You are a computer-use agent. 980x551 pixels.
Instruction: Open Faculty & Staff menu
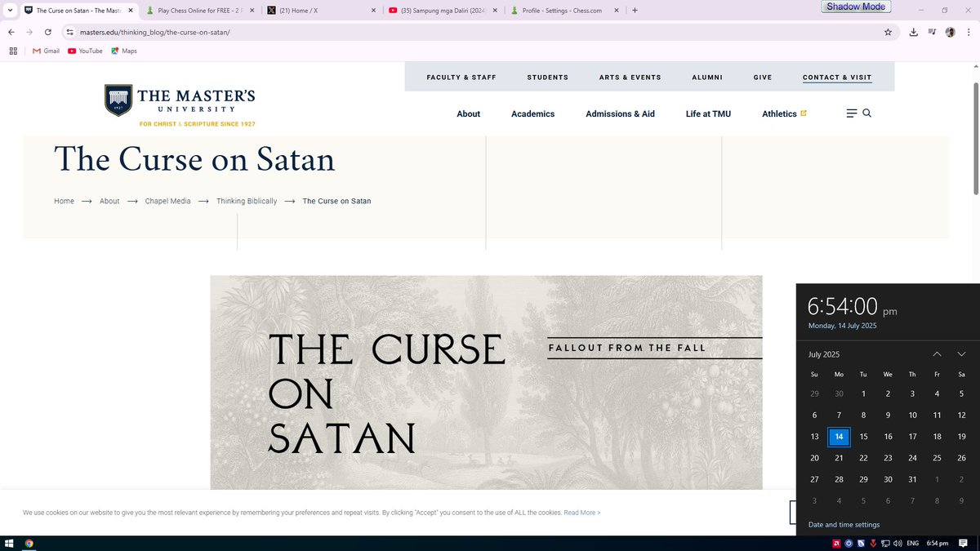(461, 78)
